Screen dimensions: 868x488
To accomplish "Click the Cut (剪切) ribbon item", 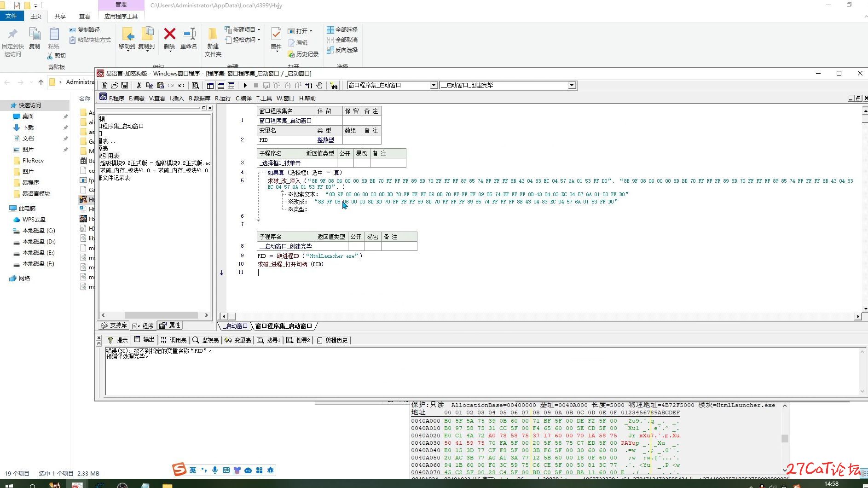I will 56,55.
